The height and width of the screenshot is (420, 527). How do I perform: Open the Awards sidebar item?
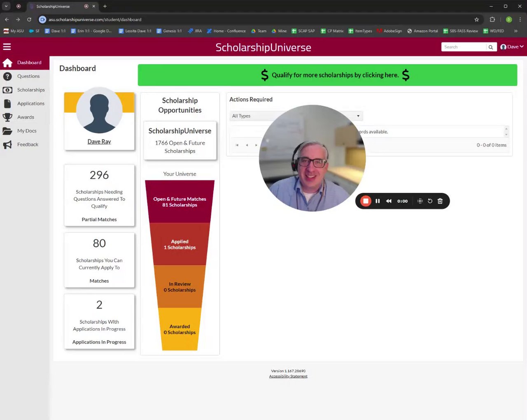(x=26, y=117)
